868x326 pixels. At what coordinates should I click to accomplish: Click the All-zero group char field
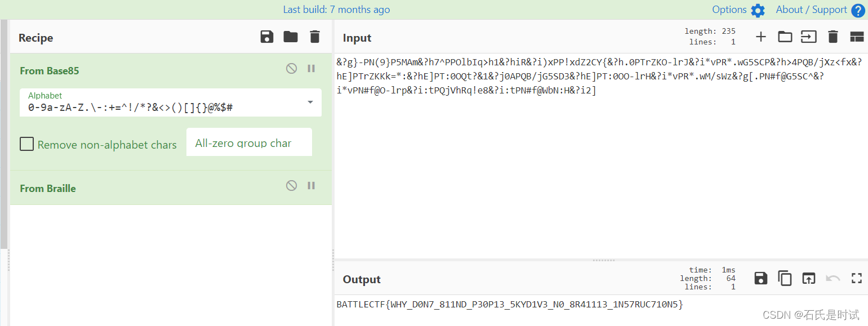[x=249, y=142]
